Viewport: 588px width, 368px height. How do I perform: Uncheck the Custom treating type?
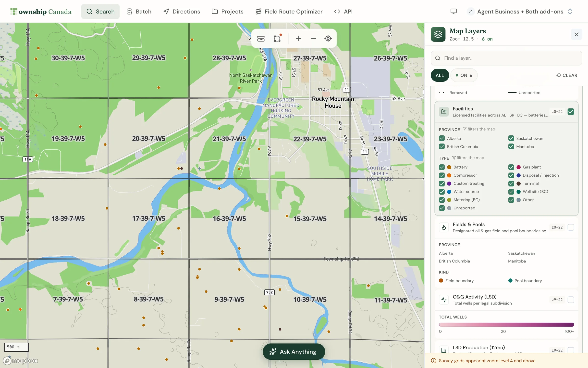(x=442, y=184)
